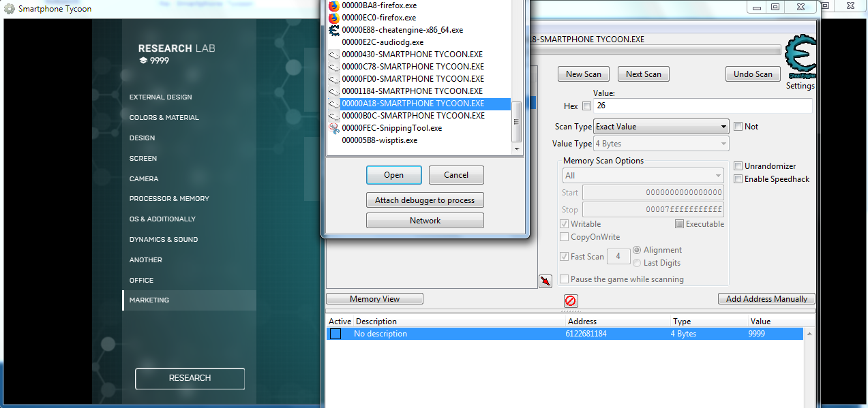The height and width of the screenshot is (408, 868).
Task: Check Enable Speedhack
Action: [738, 179]
